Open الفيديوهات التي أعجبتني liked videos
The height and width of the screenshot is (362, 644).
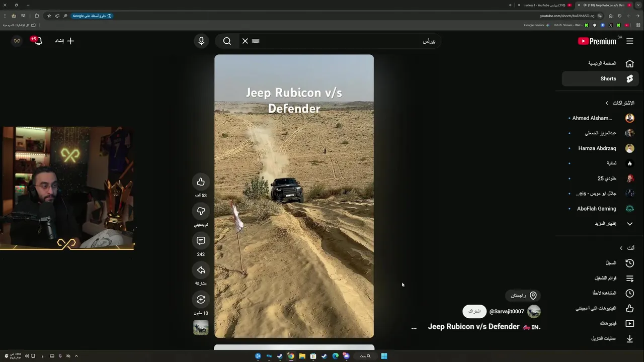click(600, 308)
